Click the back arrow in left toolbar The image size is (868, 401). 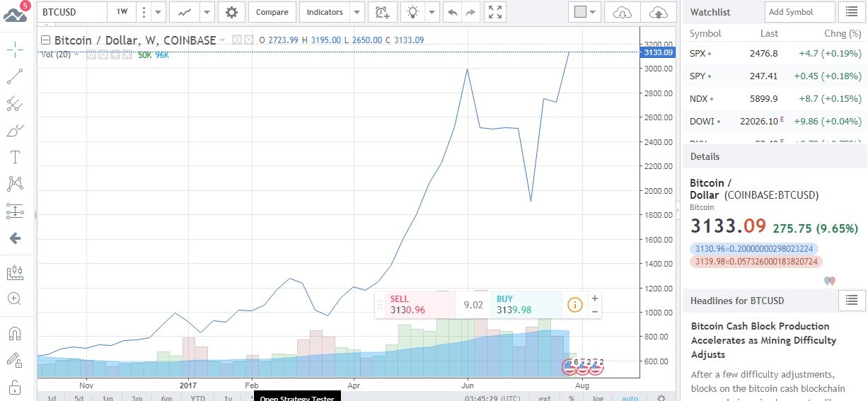15,238
